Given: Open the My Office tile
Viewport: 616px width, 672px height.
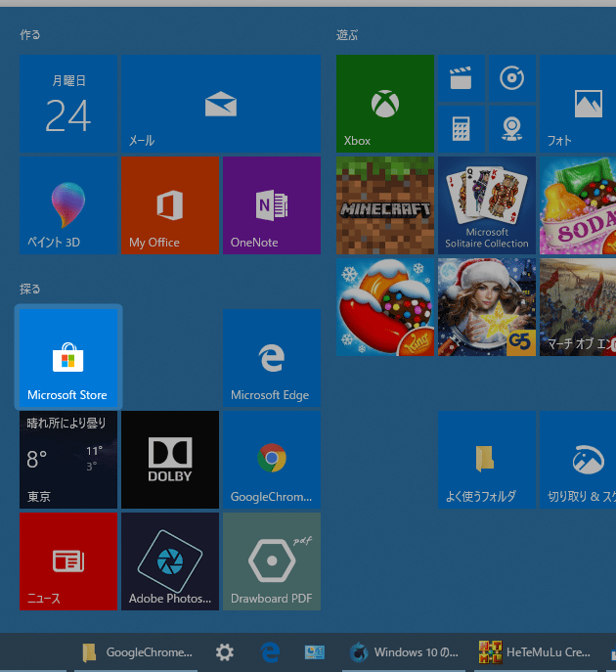Looking at the screenshot, I should [170, 205].
